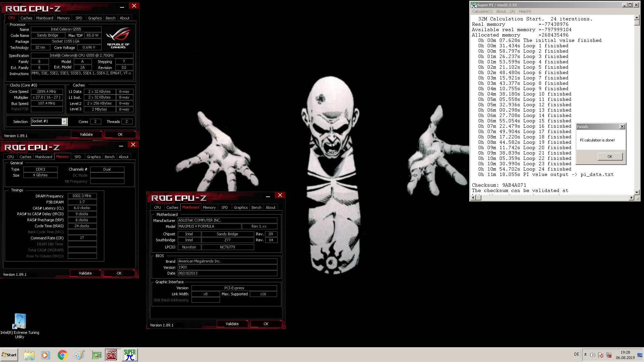This screenshot has height=362, width=644.
Task: Select Graphics tab in Memory CPU-Z window
Action: tap(94, 157)
